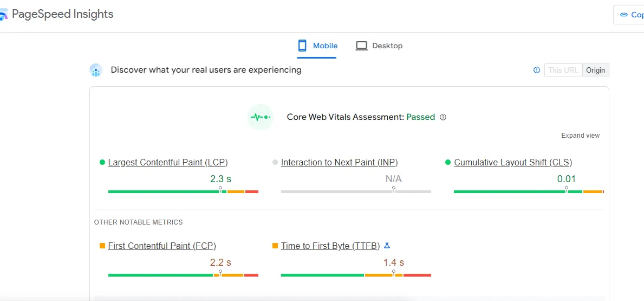Click the OTHER NOTABLE METRICS heading

click(139, 222)
